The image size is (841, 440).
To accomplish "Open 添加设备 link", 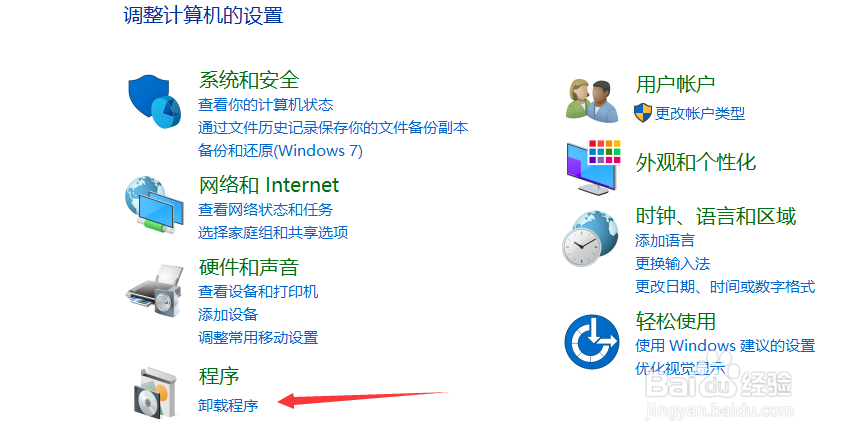I will (x=228, y=314).
